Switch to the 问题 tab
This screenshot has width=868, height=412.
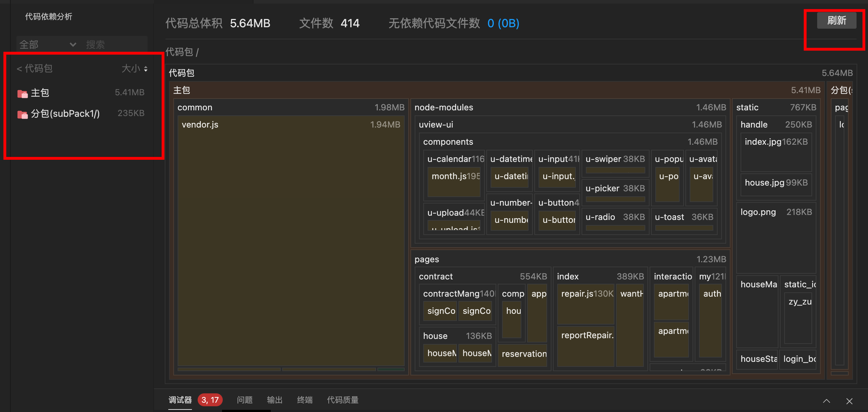click(245, 400)
